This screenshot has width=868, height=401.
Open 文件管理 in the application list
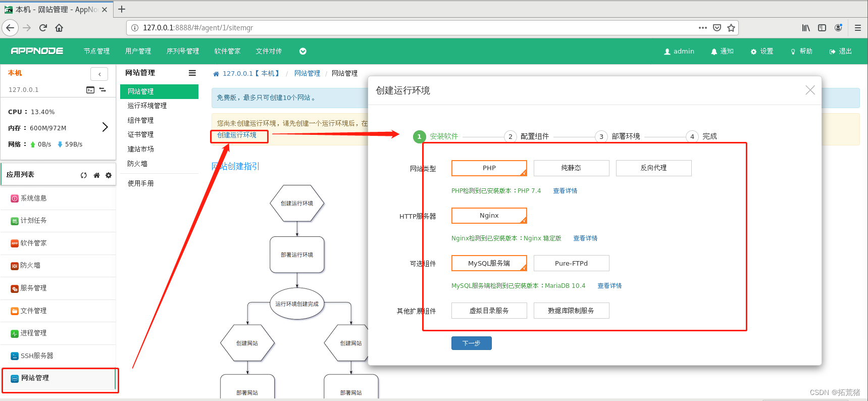pyautogui.click(x=58, y=311)
